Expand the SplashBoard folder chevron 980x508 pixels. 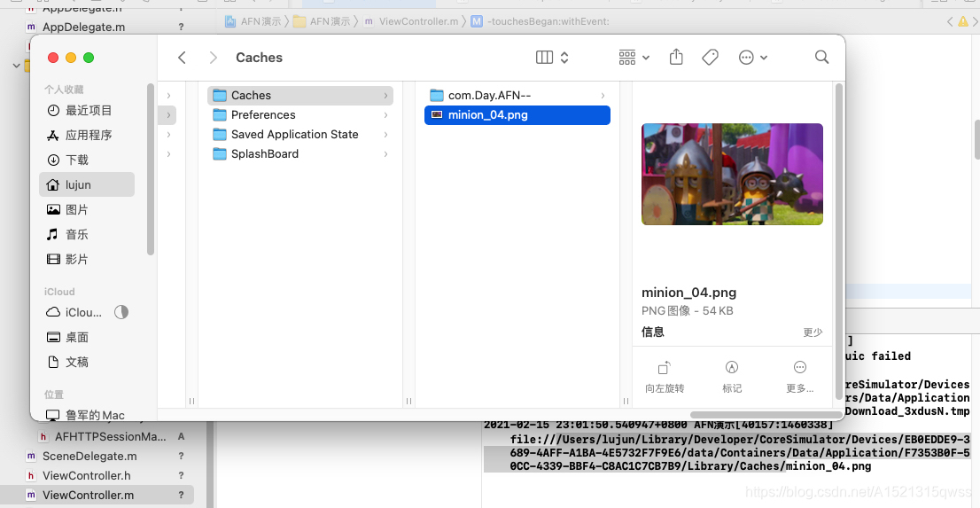pyautogui.click(x=385, y=154)
